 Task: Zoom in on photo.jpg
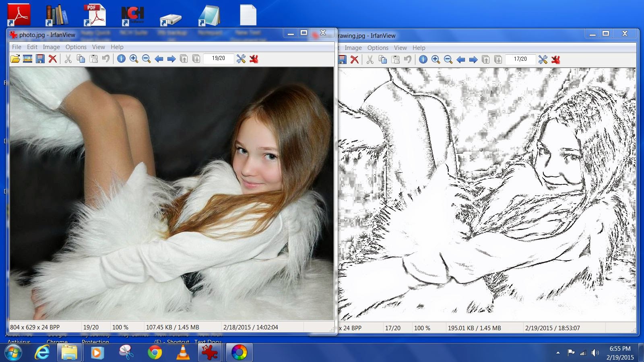(134, 59)
